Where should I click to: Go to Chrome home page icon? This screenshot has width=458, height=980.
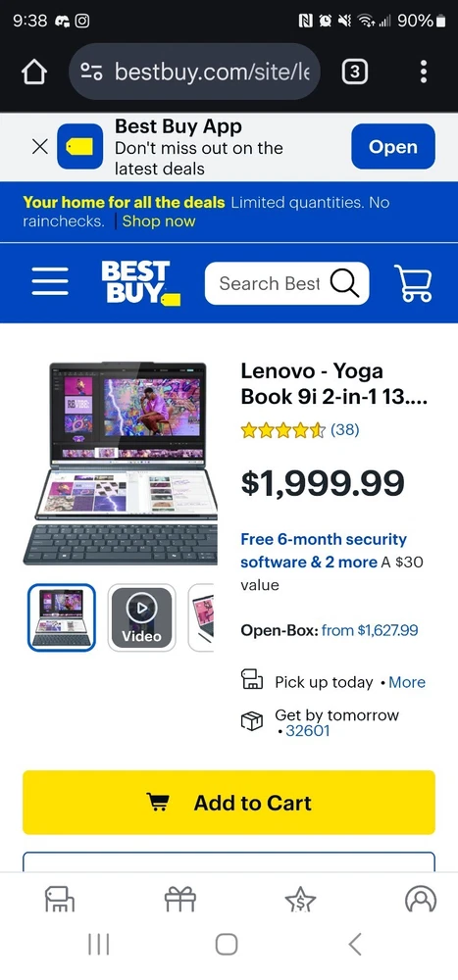click(33, 73)
